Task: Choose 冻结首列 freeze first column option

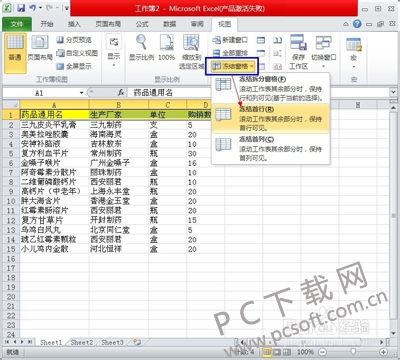Action: coord(270,148)
